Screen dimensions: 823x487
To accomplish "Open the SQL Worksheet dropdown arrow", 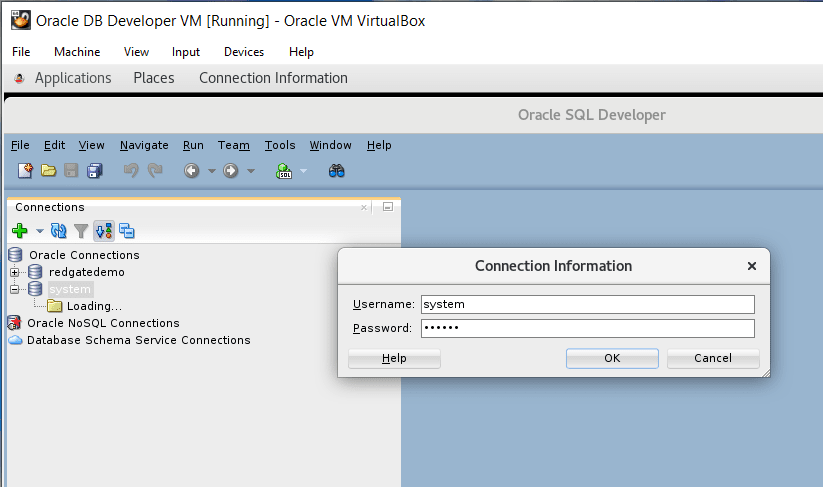I will tap(303, 171).
